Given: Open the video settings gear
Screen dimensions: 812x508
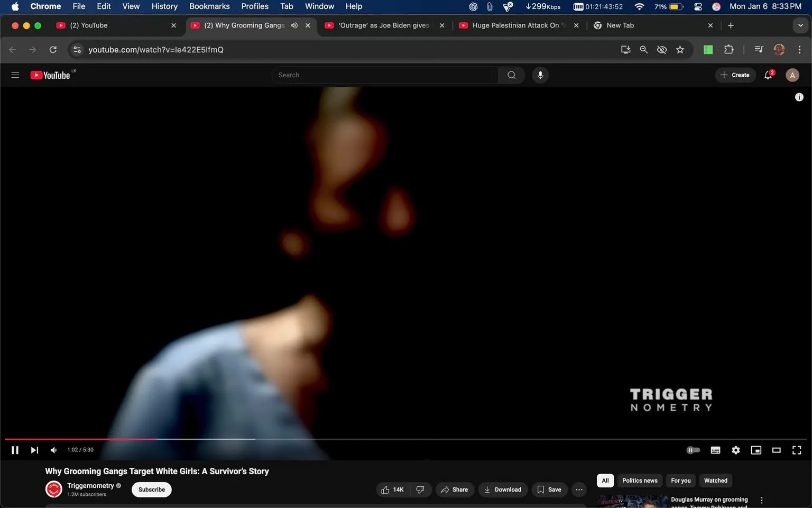Looking at the screenshot, I should [735, 450].
